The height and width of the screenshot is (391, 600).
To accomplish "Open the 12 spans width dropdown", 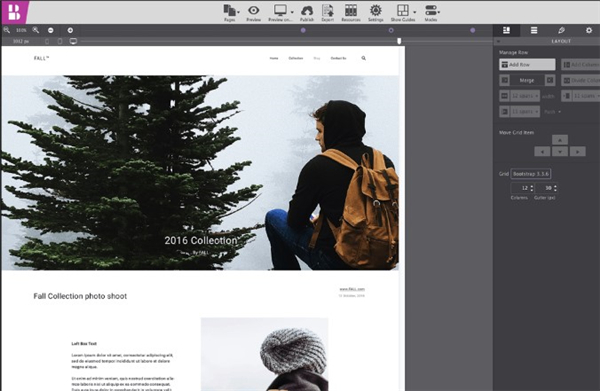I will coord(525,96).
